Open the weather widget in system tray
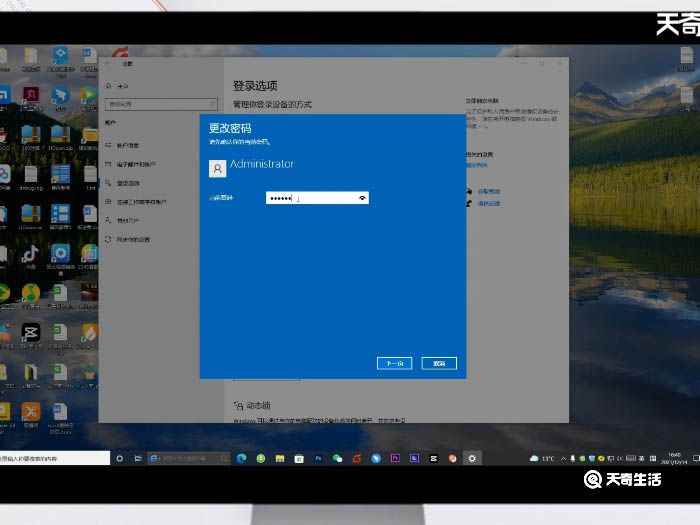Image resolution: width=700 pixels, height=525 pixels. 540,458
